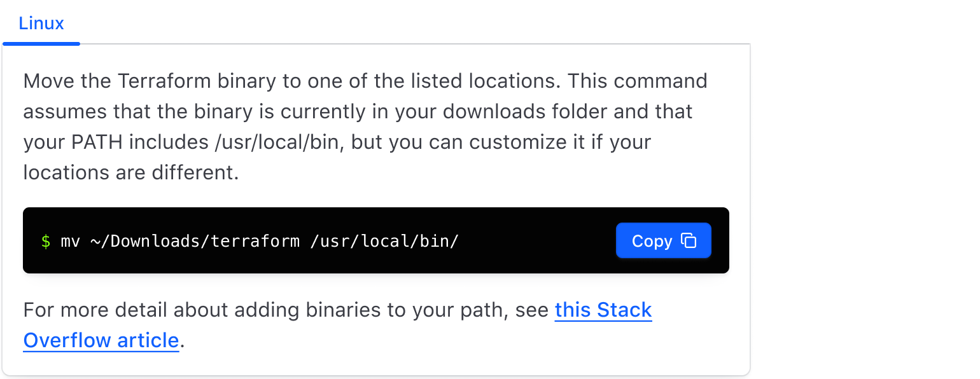
Task: Click the shell prompt character in code block
Action: coord(45,241)
